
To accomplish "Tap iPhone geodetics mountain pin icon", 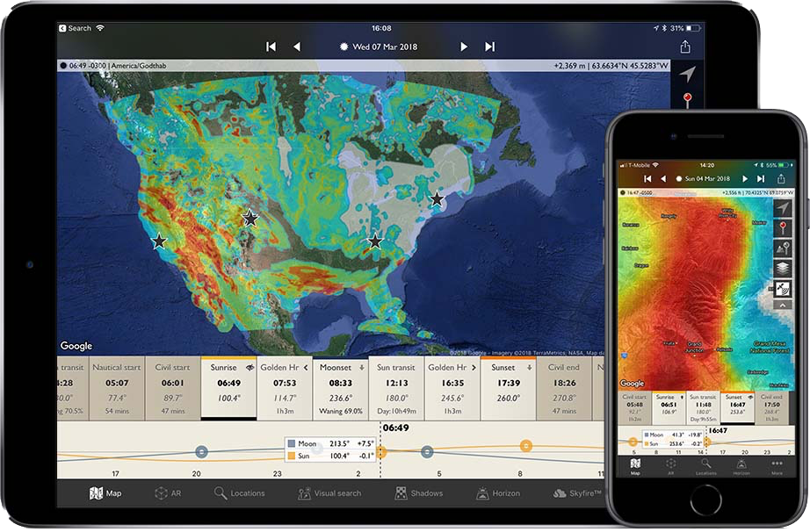I will (x=783, y=248).
